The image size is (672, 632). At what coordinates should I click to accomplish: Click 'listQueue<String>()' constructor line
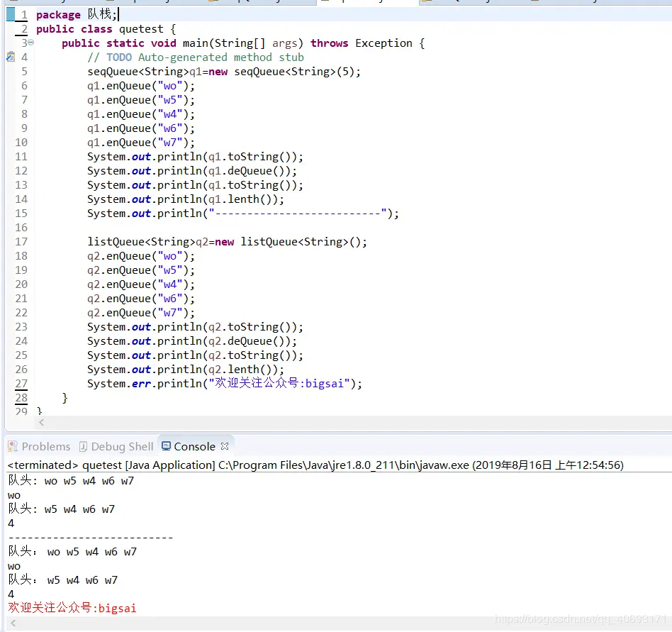click(x=227, y=242)
